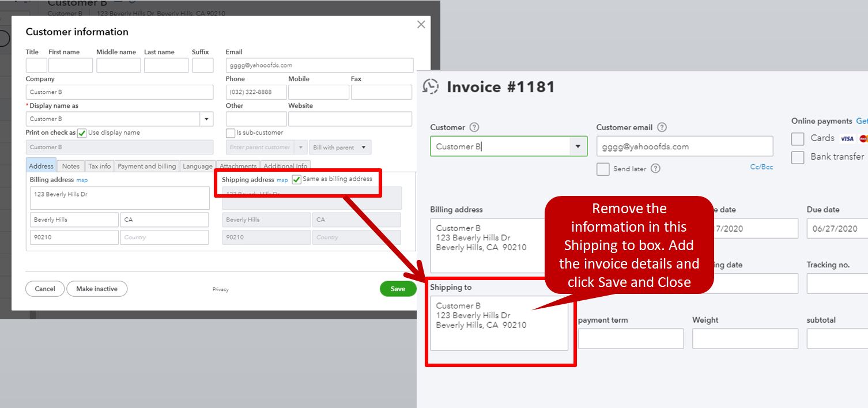Click the green Save button
The width and height of the screenshot is (868, 408).
click(398, 289)
